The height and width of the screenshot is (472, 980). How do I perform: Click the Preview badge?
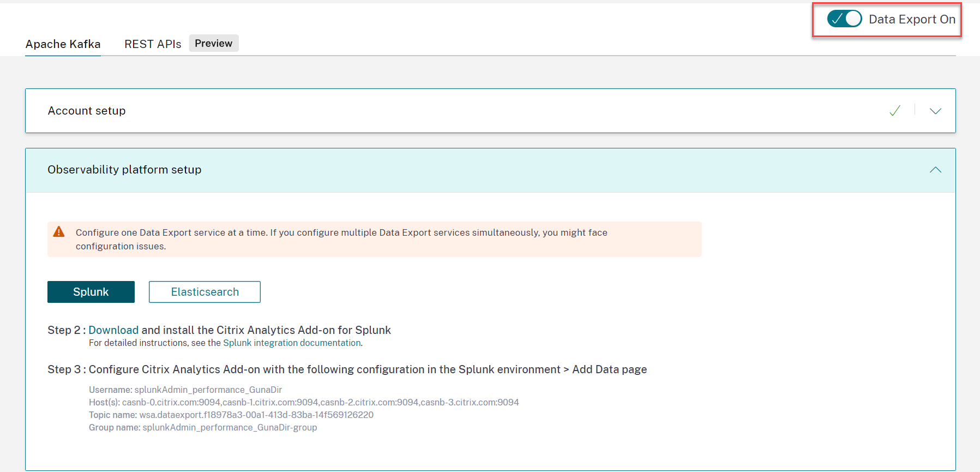pyautogui.click(x=213, y=43)
